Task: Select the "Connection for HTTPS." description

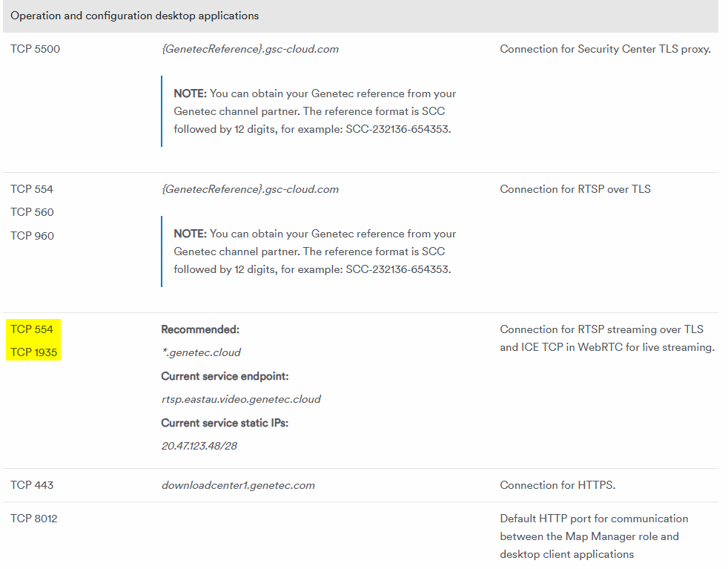Action: click(x=557, y=485)
